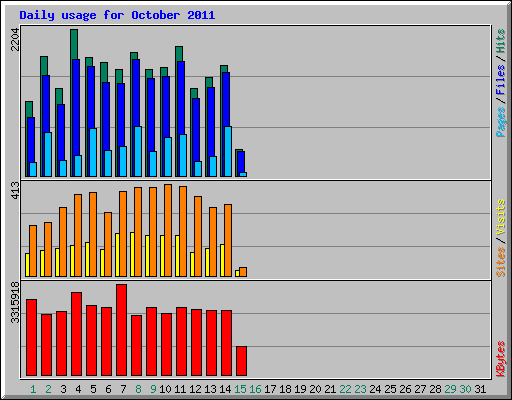This screenshot has width=512, height=400.
Task: Click day label 9 on the x-axis
Action: (153, 389)
